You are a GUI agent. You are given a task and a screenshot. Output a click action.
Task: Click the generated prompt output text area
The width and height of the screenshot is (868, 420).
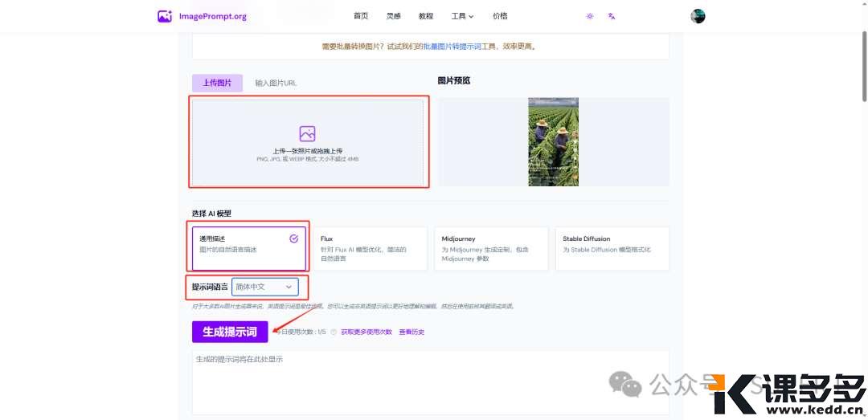(431, 381)
